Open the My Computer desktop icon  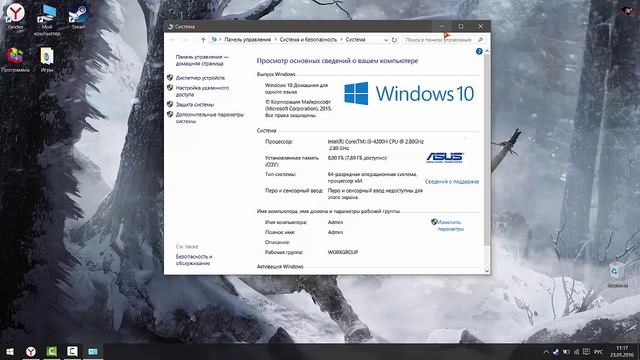[47, 20]
